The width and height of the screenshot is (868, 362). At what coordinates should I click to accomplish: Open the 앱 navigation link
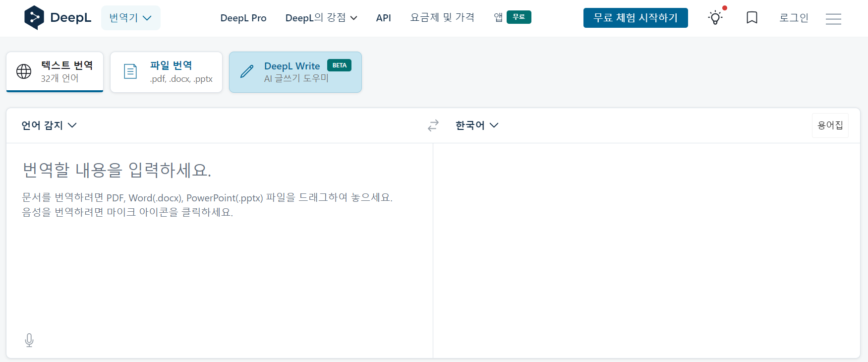coord(498,17)
